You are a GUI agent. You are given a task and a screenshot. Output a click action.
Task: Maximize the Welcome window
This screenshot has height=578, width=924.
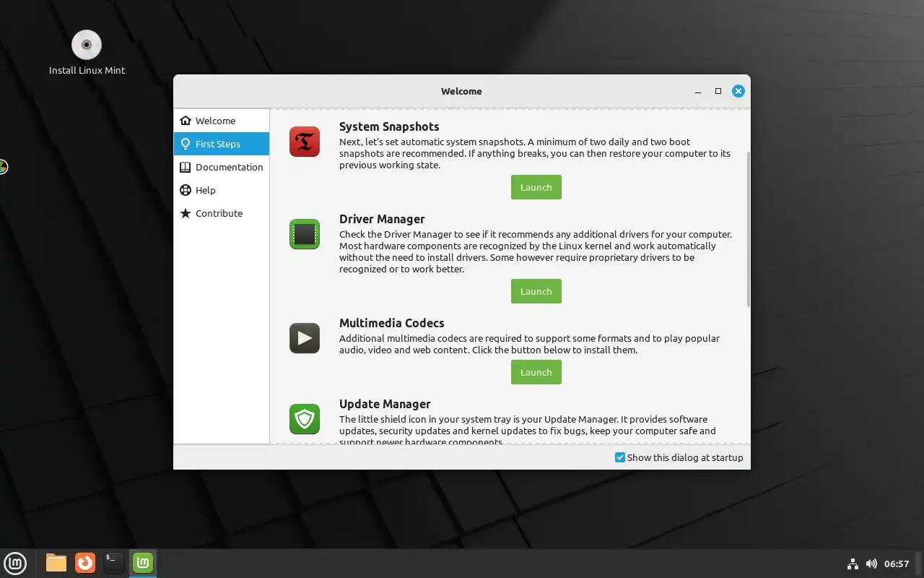point(718,91)
